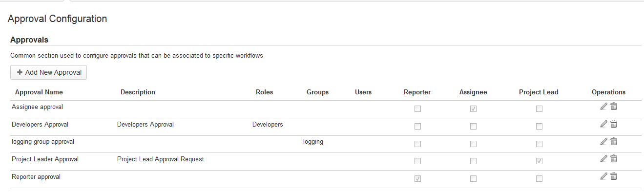Edit the Developers Approval entry
Viewport: 644px width, 196px height.
[603, 124]
